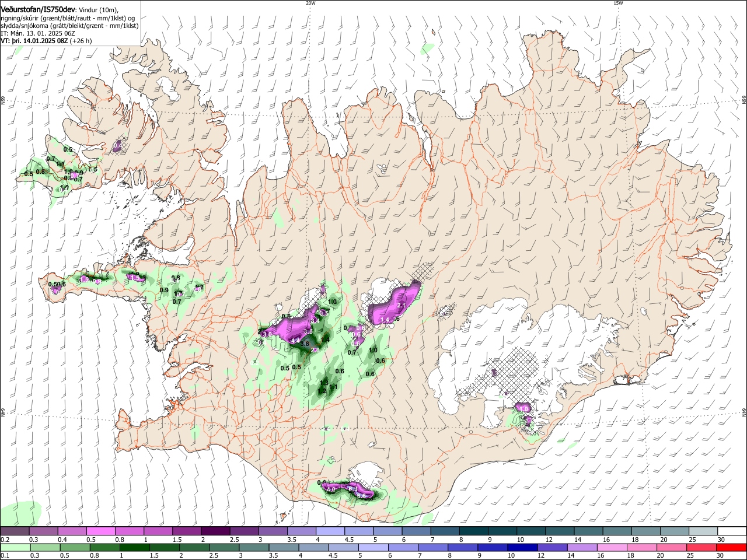
Task: Click the 2.1 value on the purple snow area
Action: pos(401,305)
